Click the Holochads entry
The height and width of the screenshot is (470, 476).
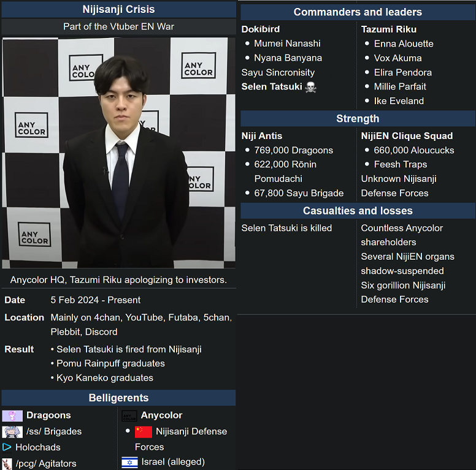click(38, 447)
